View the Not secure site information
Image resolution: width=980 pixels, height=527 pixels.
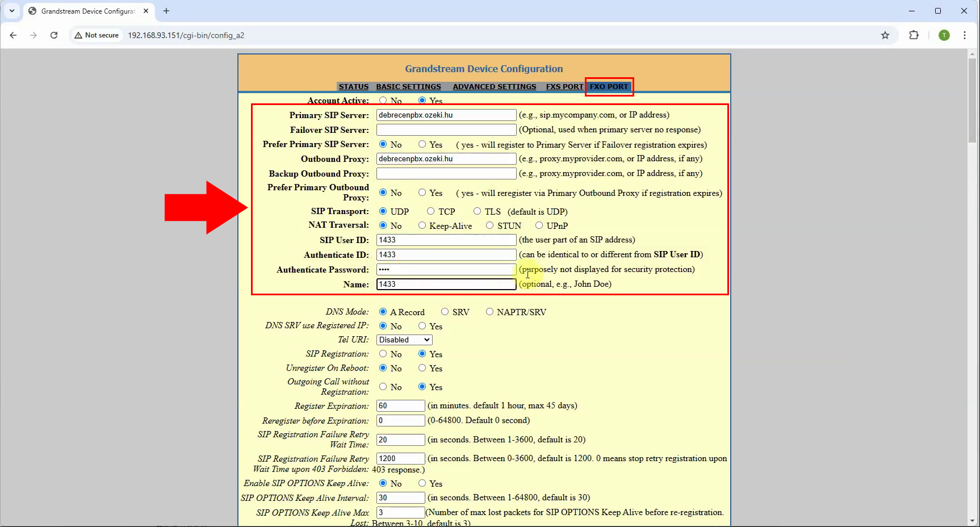[97, 35]
